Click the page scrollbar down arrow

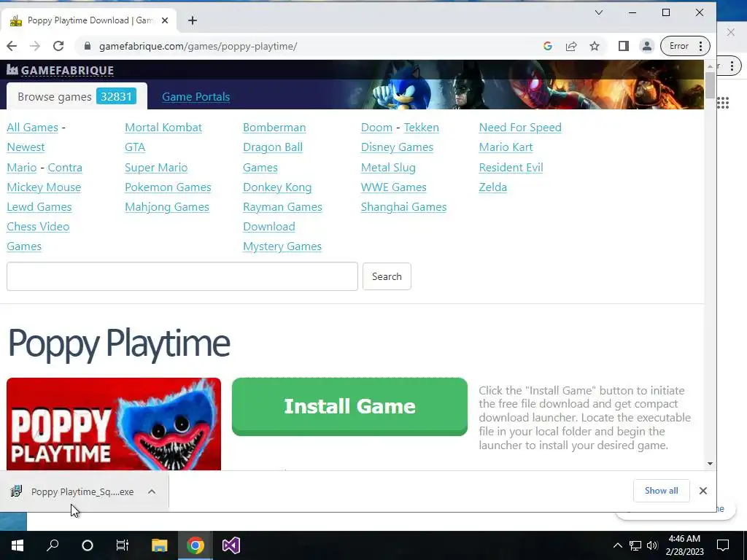pos(710,463)
